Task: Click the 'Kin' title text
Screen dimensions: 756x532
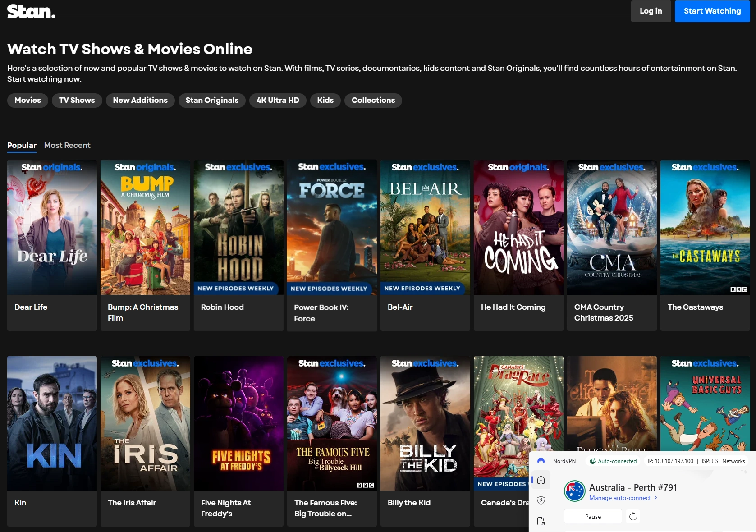Action: (x=20, y=503)
